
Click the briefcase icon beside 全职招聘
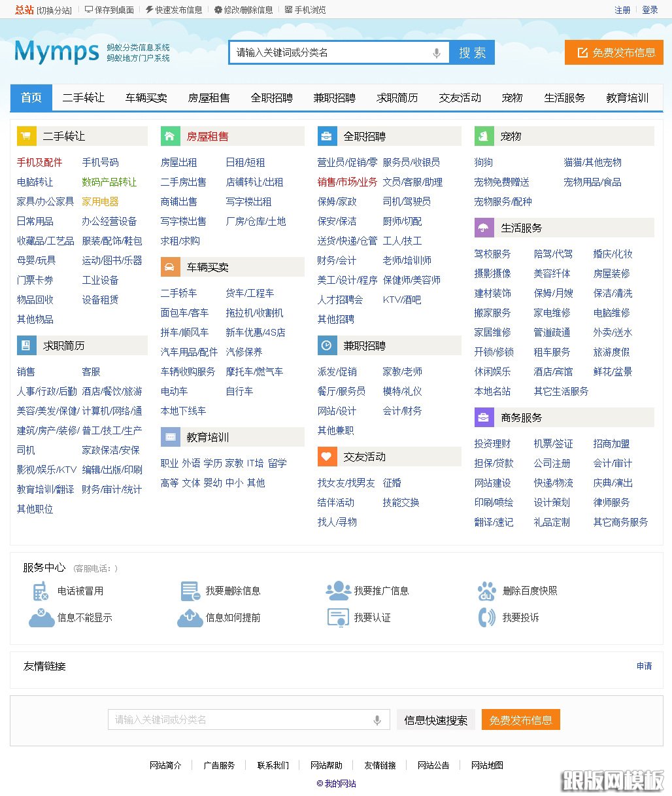[x=327, y=136]
